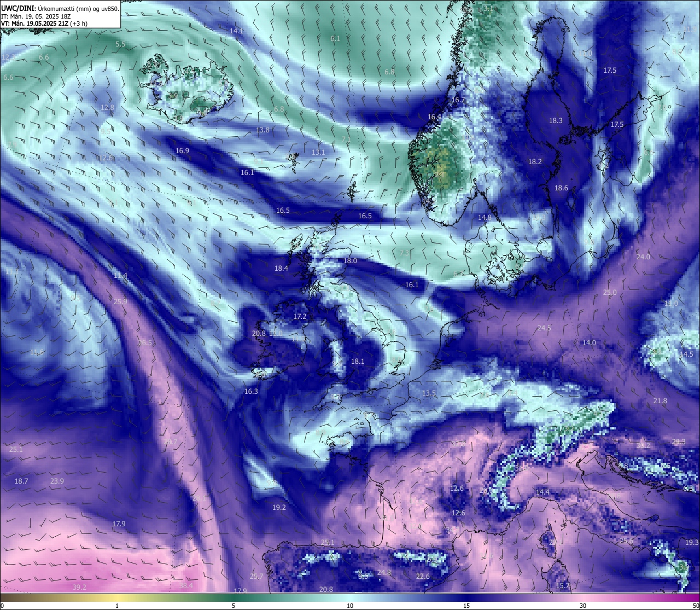Click the 12.8 value west of Iceland
700x610 pixels.
click(x=108, y=107)
